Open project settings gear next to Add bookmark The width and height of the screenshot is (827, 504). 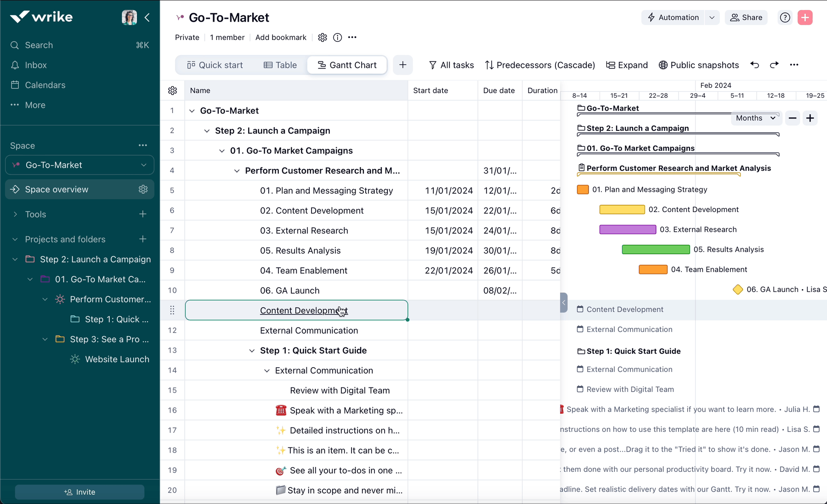coord(323,37)
